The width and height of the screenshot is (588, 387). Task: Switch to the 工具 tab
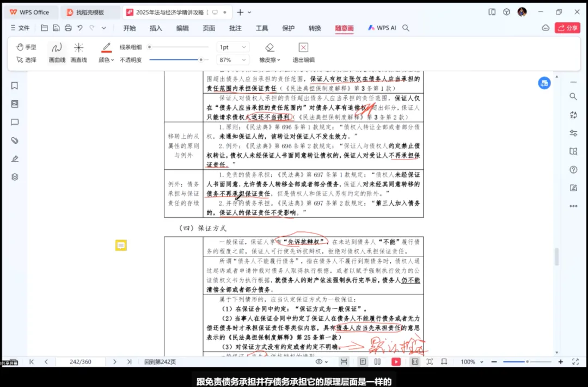tap(262, 28)
